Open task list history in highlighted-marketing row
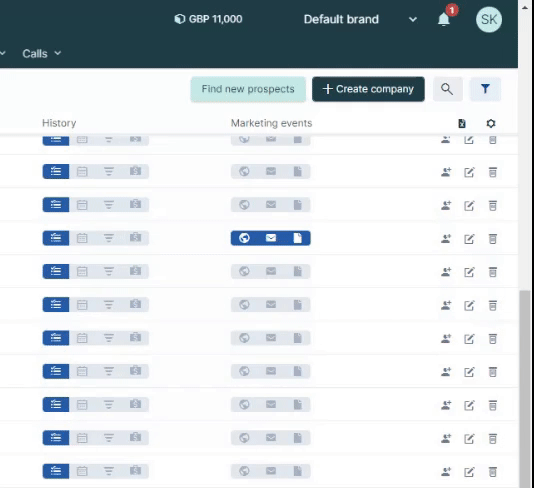534x488 pixels. (x=56, y=238)
